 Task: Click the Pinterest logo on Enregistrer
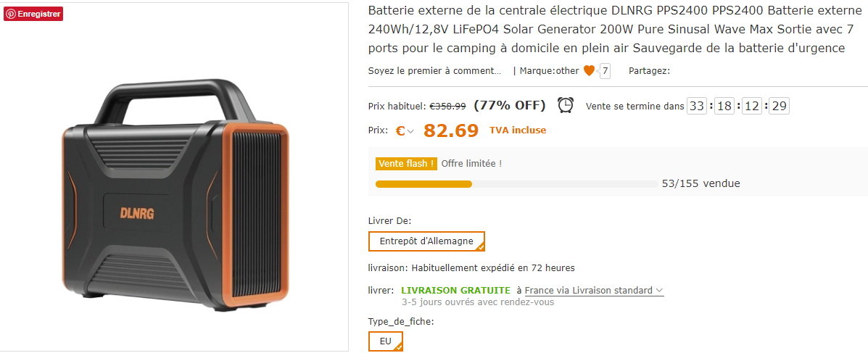coord(11,14)
